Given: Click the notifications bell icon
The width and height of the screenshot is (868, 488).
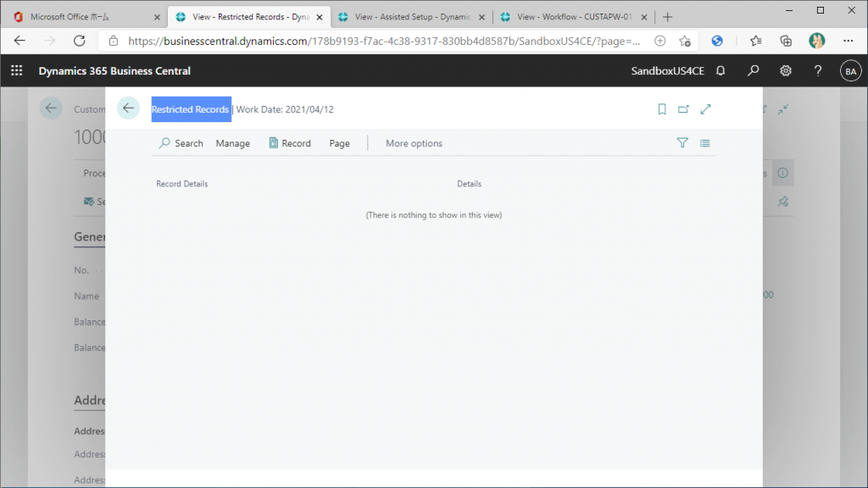Looking at the screenshot, I should click(x=721, y=71).
